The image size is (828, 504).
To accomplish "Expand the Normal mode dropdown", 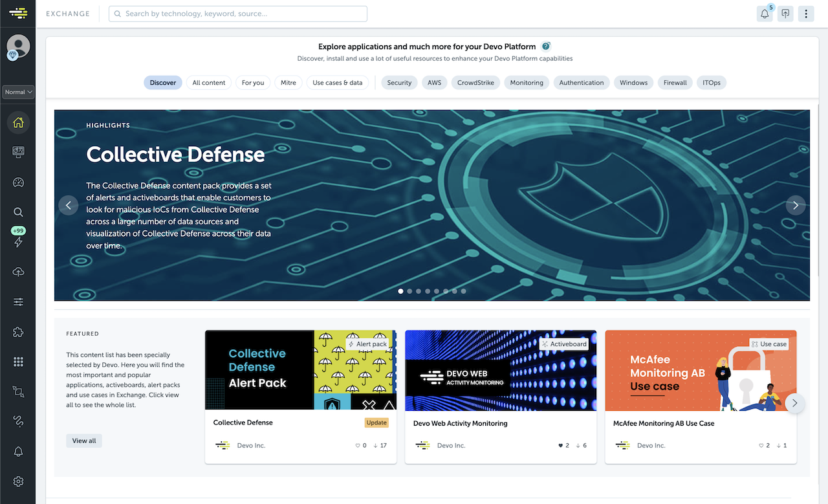I will [x=18, y=92].
